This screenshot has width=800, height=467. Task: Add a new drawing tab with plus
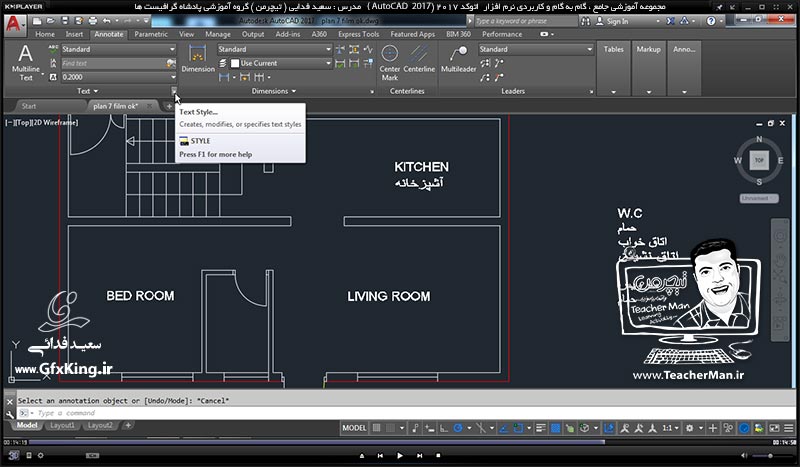coord(169,106)
